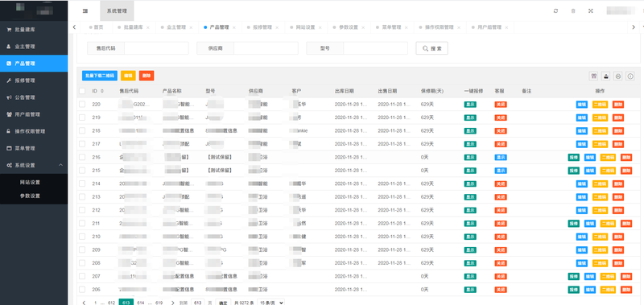Open 菜单管理 from the sidebar

pyautogui.click(x=34, y=148)
